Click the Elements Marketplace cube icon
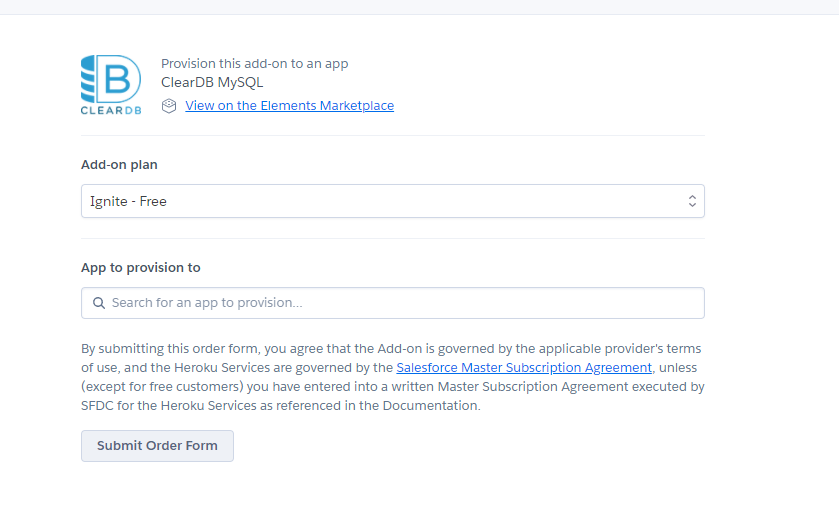The height and width of the screenshot is (522, 839). [169, 106]
